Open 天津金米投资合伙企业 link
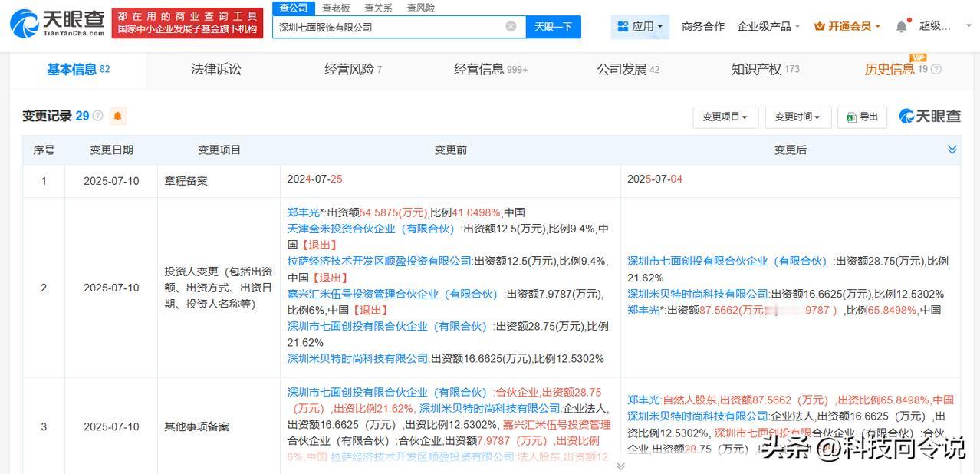 (x=371, y=229)
